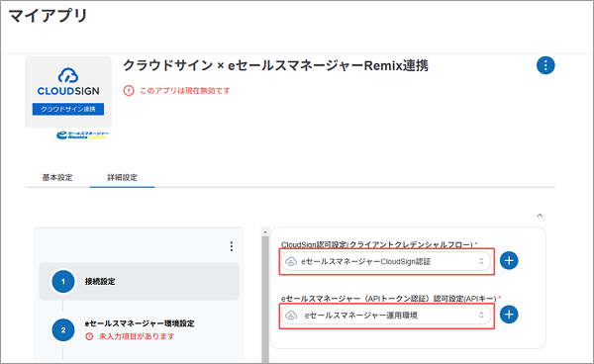Image resolution: width=594 pixels, height=364 pixels.
Task: Click the cloud icon in 運用環境 field
Action: coord(291,316)
